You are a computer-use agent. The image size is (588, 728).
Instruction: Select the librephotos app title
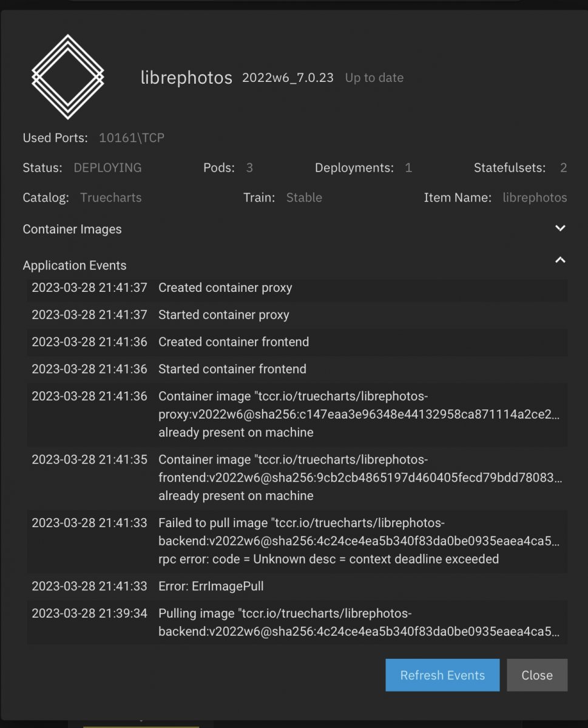pos(186,78)
